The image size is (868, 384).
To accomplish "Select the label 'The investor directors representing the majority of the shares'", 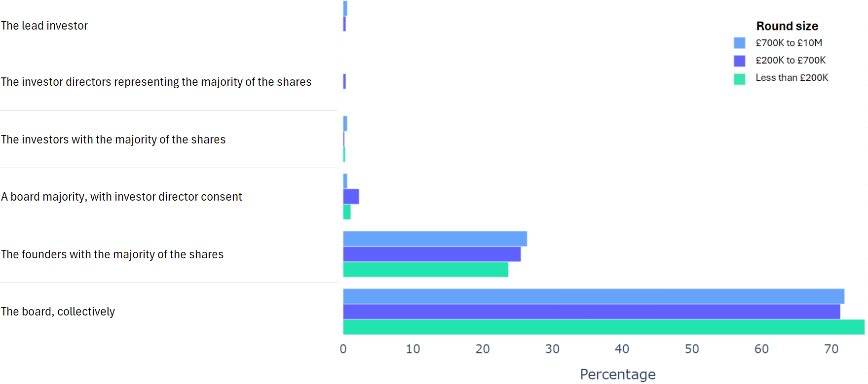I will (156, 82).
